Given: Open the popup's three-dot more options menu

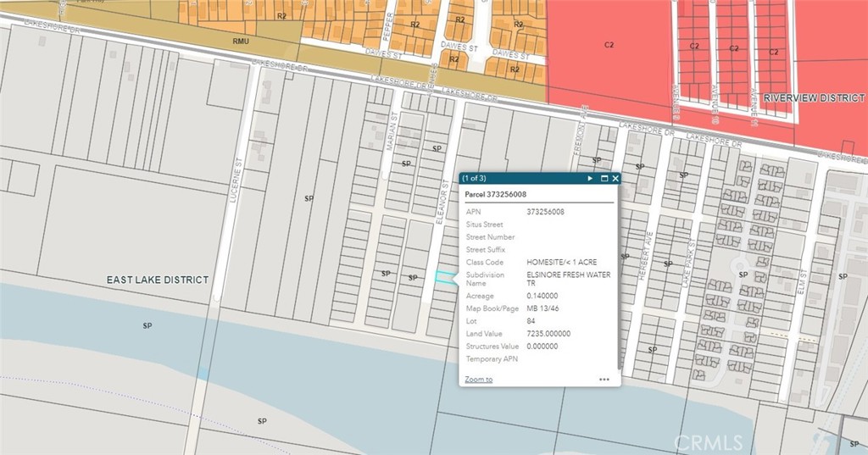Looking at the screenshot, I should point(604,380).
